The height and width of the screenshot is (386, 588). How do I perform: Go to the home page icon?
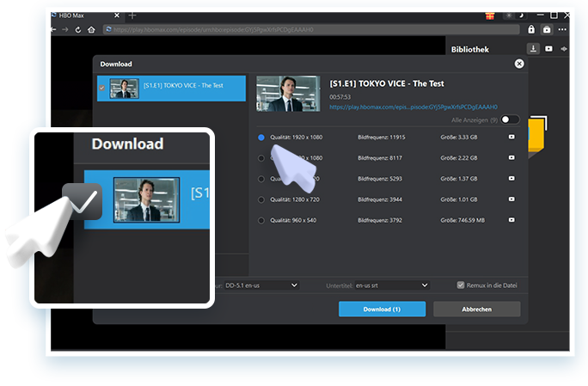click(x=91, y=29)
